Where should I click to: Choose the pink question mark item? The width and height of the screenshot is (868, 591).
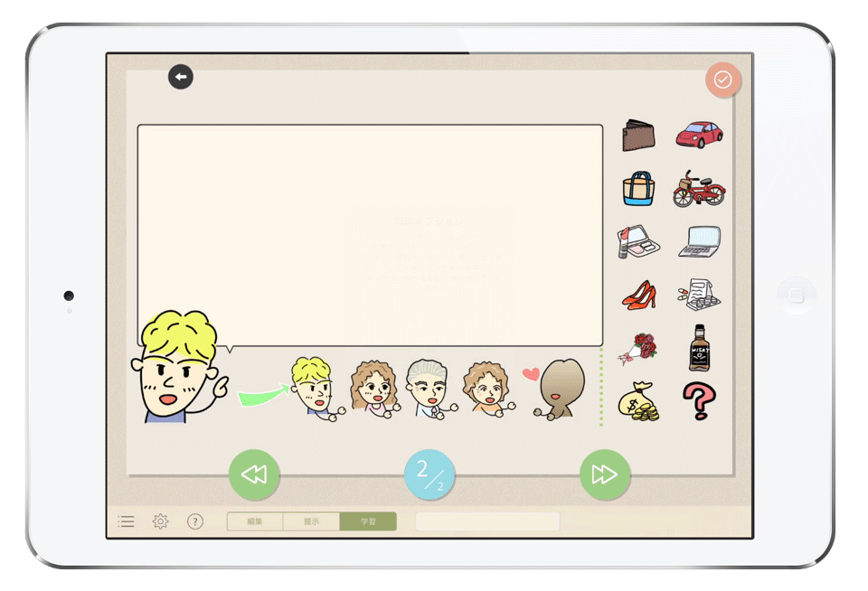pyautogui.click(x=699, y=400)
